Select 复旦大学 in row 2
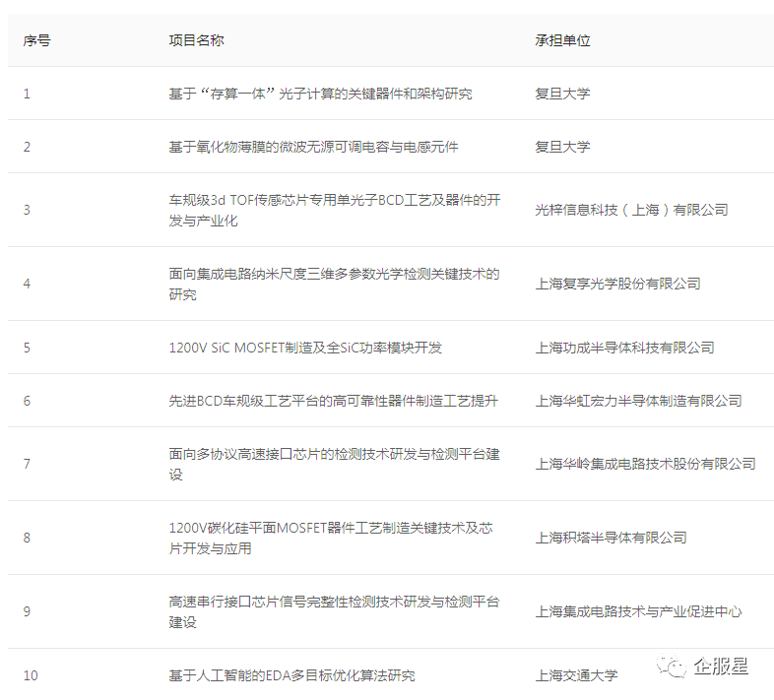 click(562, 147)
